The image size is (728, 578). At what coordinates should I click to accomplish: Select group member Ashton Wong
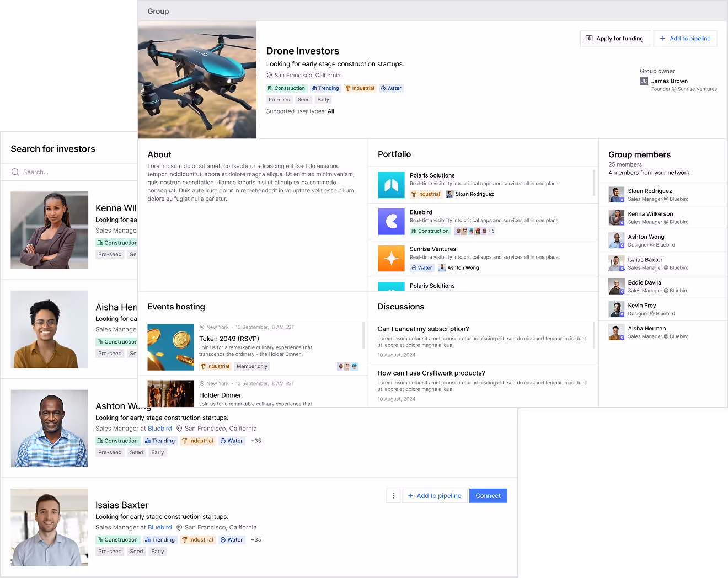coord(662,240)
